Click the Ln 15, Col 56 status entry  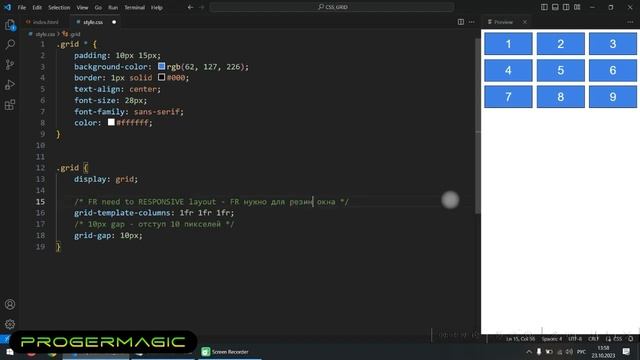pos(520,339)
